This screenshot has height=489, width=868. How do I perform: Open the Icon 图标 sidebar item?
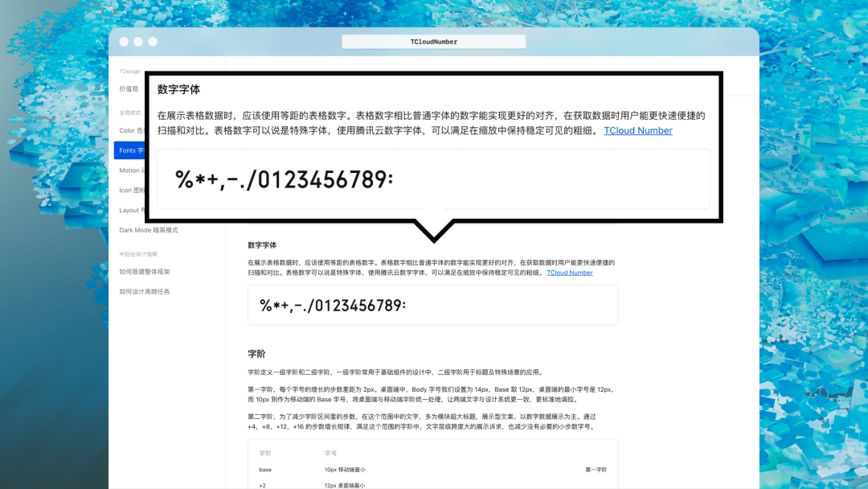132,191
